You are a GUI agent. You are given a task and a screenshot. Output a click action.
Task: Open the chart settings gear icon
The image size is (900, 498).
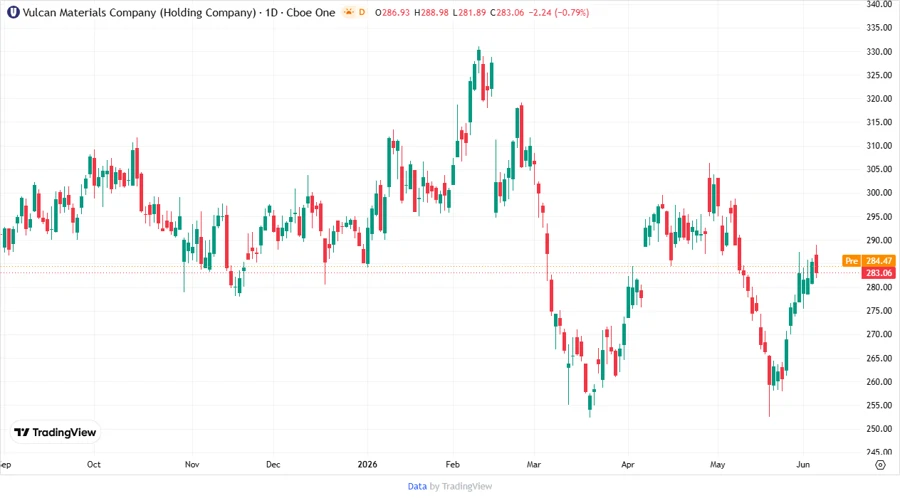(x=880, y=465)
